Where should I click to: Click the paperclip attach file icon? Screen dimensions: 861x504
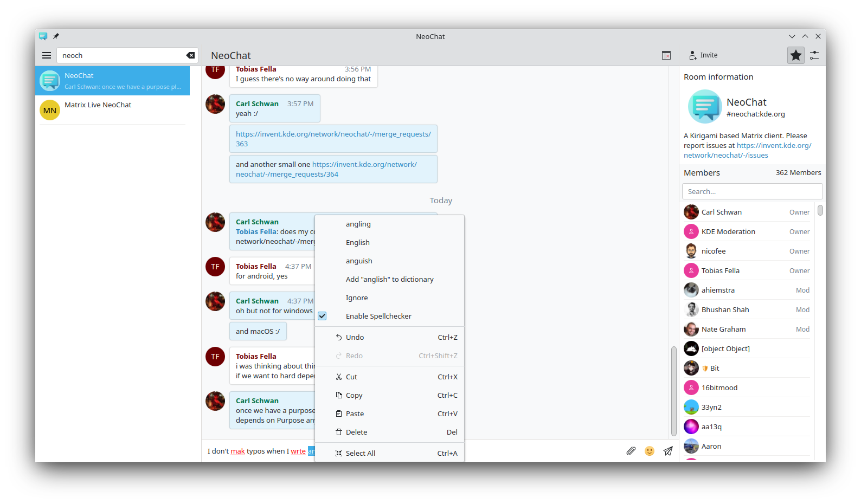[631, 451]
